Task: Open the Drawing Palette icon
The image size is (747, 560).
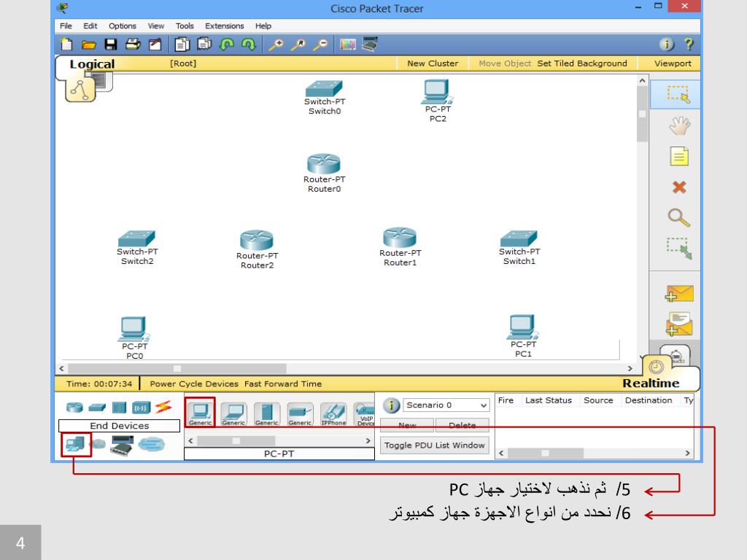Action: point(347,44)
